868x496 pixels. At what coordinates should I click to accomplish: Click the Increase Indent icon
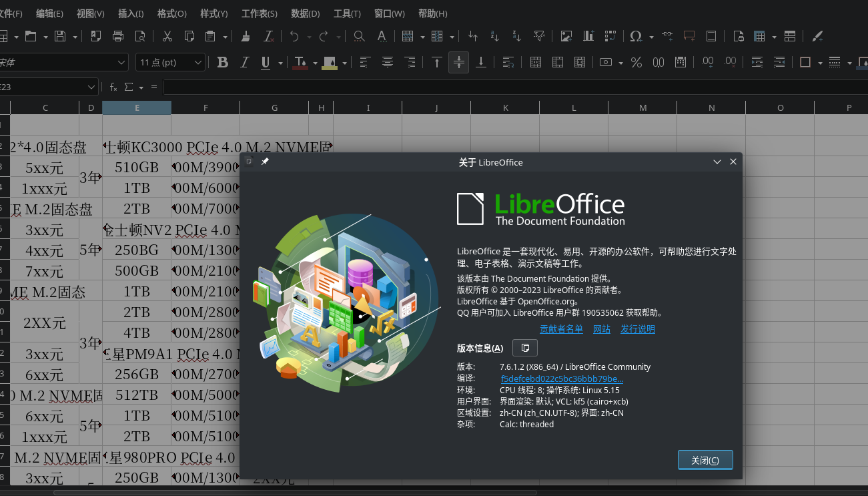click(757, 62)
